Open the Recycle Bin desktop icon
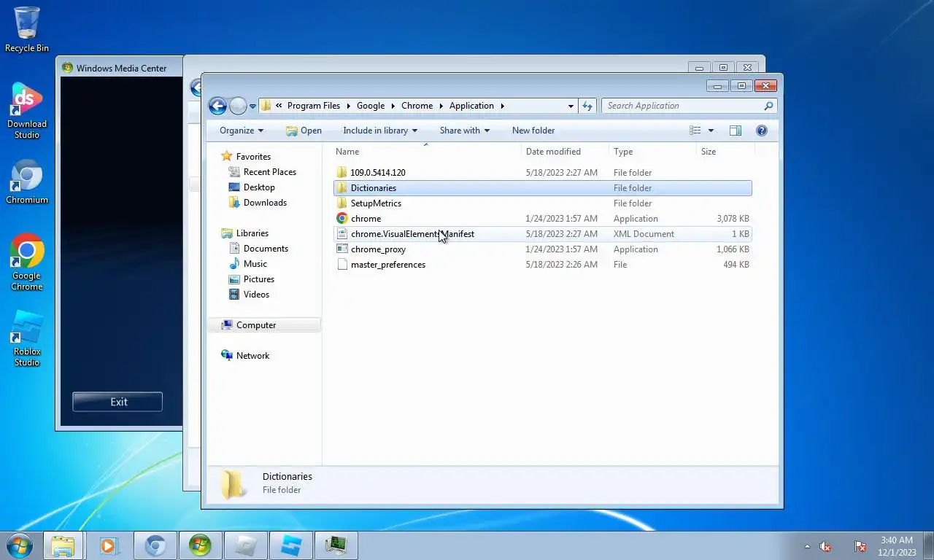 (27, 29)
